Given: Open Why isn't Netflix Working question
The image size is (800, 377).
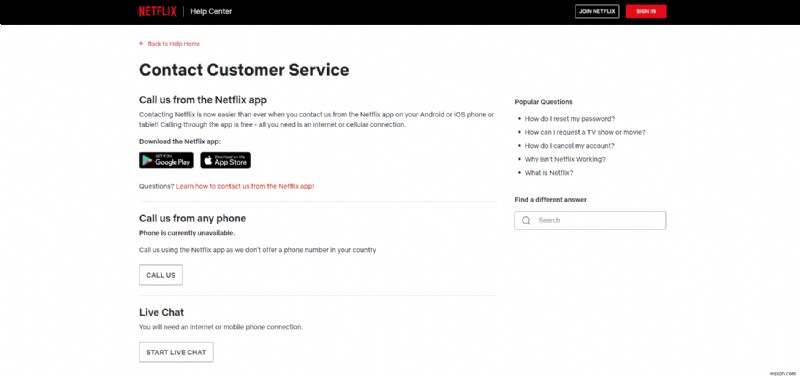Looking at the screenshot, I should [565, 159].
